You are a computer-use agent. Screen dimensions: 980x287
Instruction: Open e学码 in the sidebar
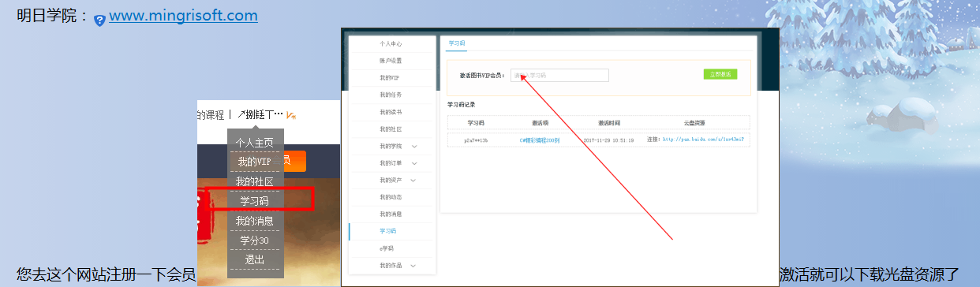click(x=387, y=248)
